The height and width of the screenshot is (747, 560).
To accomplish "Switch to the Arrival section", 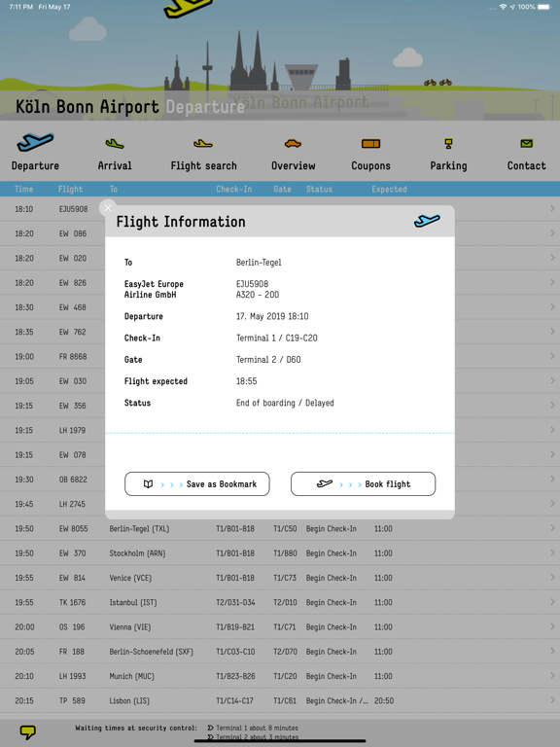I will 115,165.
